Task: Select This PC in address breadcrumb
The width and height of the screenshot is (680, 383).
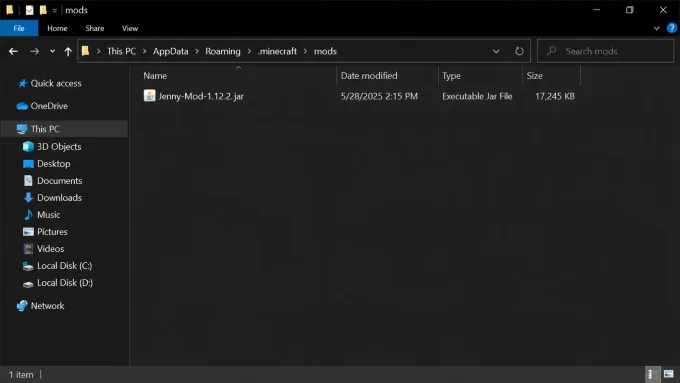Action: click(121, 51)
